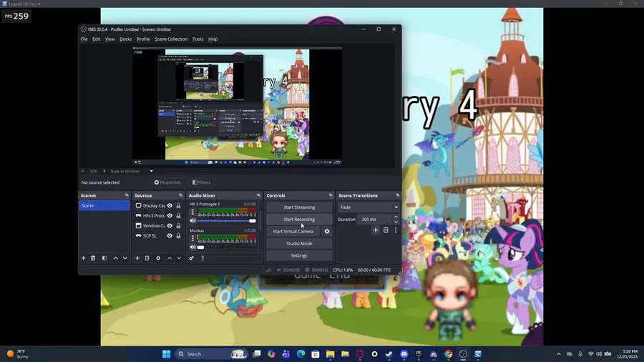Open scene filters icon in Scenes panel
This screenshot has width=644, height=362.
104,258
